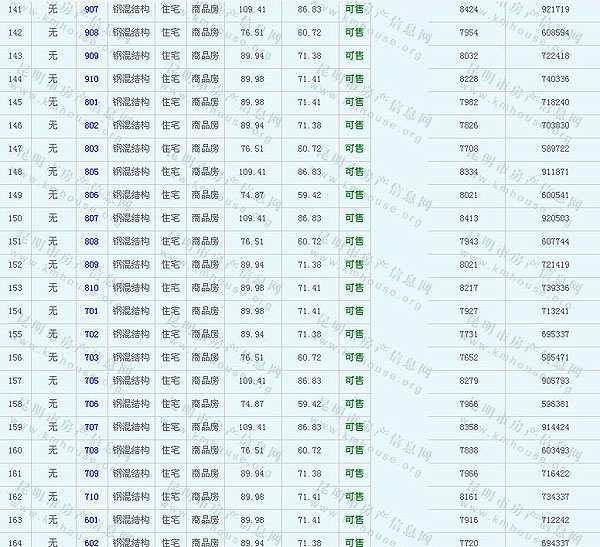Select room 910 link
Viewport: 600px width, 547px height.
[91, 79]
